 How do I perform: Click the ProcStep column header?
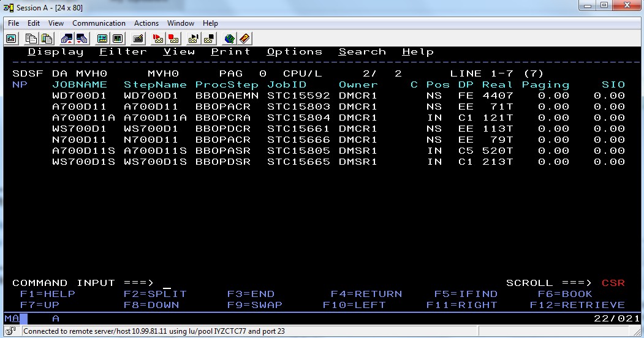(227, 85)
